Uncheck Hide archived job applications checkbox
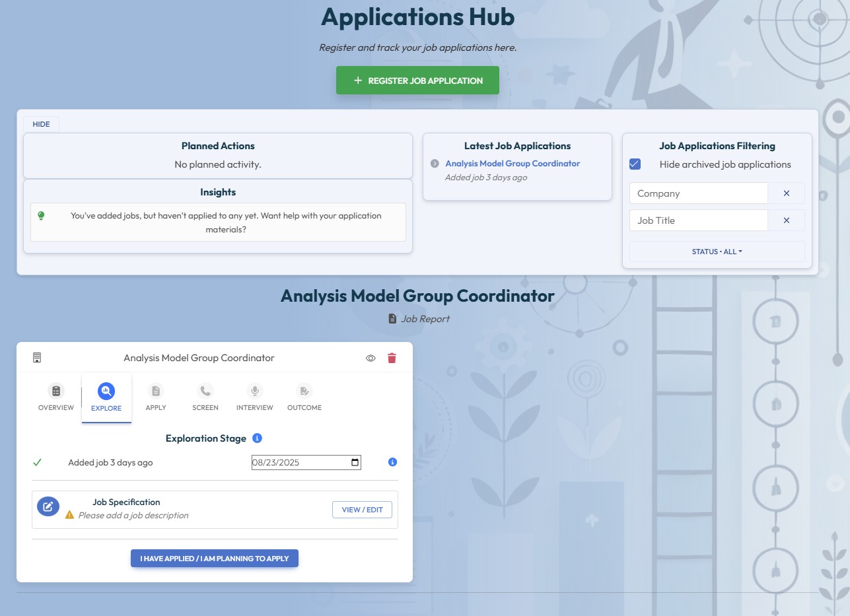This screenshot has height=616, width=850. coord(635,164)
